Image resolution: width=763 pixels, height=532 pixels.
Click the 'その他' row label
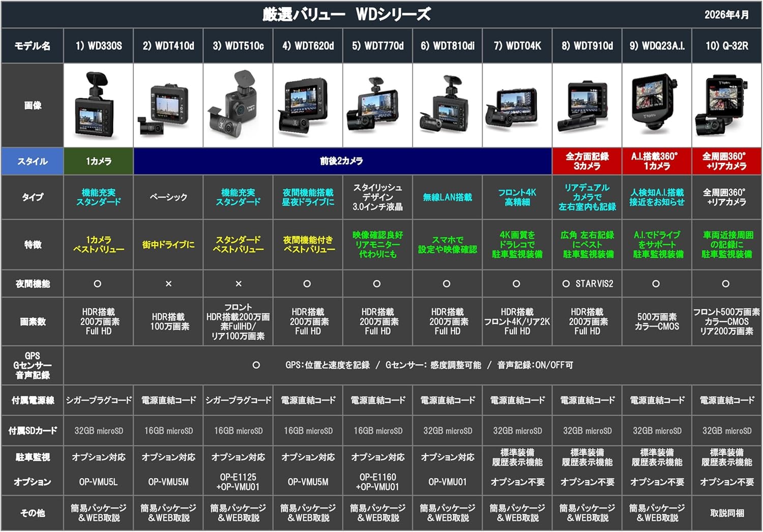pos(33,513)
